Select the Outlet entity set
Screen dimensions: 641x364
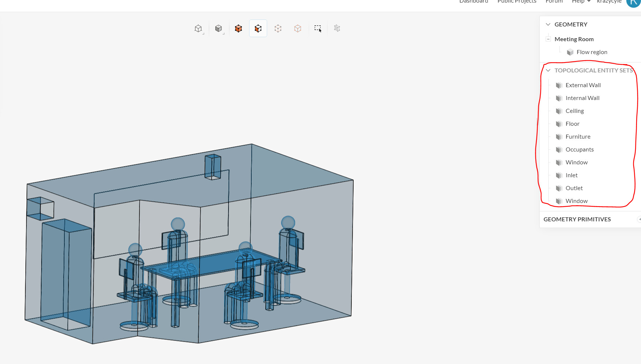pos(574,188)
